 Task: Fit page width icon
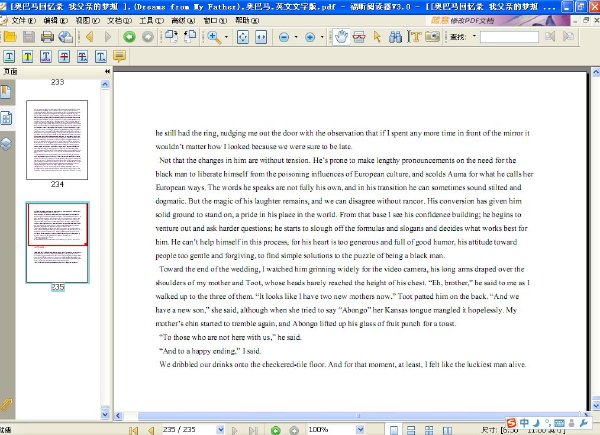[261, 37]
